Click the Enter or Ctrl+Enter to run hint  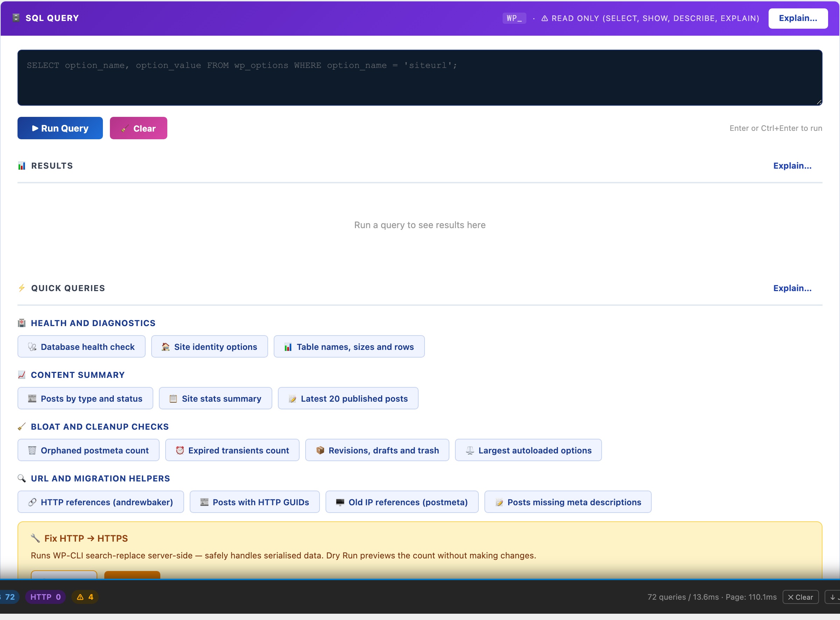(776, 128)
